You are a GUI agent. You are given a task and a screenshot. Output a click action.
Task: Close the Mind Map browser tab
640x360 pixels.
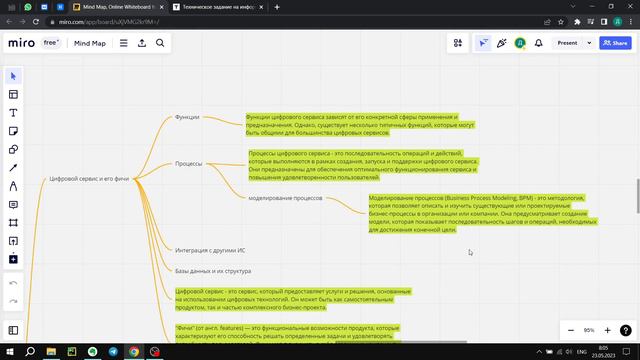pos(162,7)
